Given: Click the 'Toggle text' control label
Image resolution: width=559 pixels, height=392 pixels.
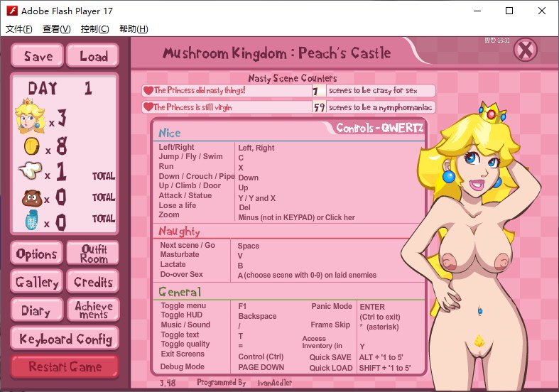Looking at the screenshot, I should coord(180,334).
